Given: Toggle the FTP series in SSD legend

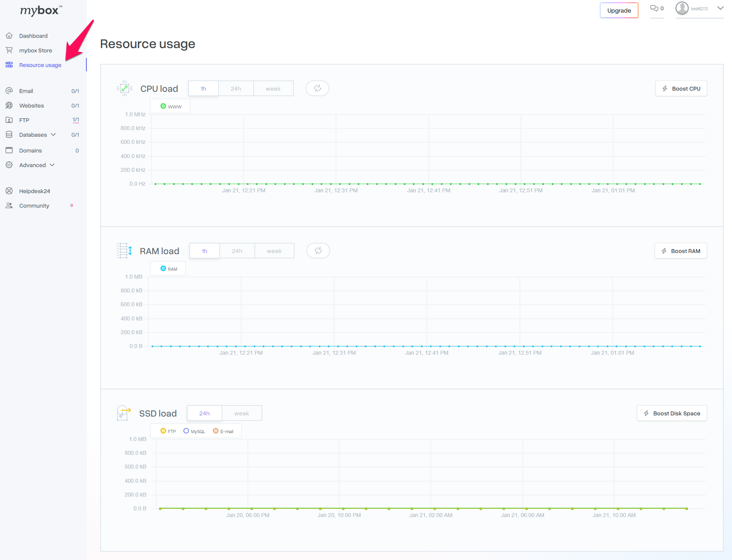Looking at the screenshot, I should point(168,431).
